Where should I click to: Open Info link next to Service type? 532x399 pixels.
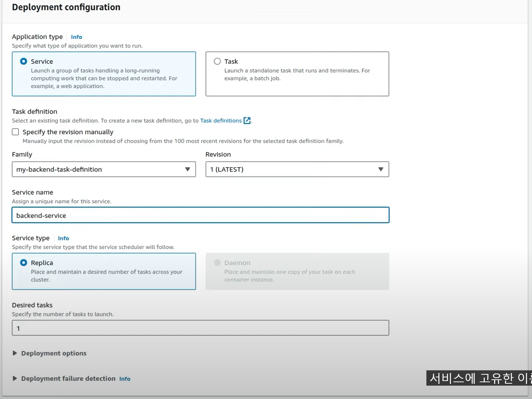tap(63, 238)
